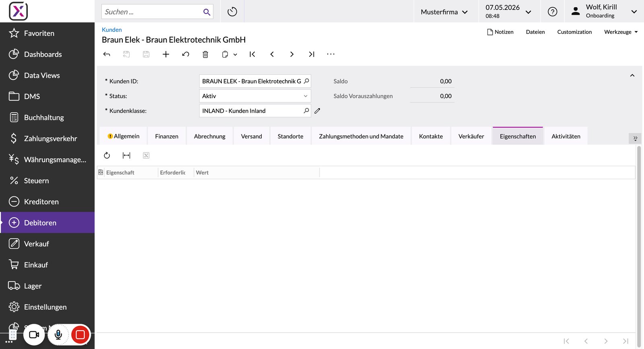The image size is (644, 349).
Task: Open the Favoriten sidebar section
Action: 47,33
